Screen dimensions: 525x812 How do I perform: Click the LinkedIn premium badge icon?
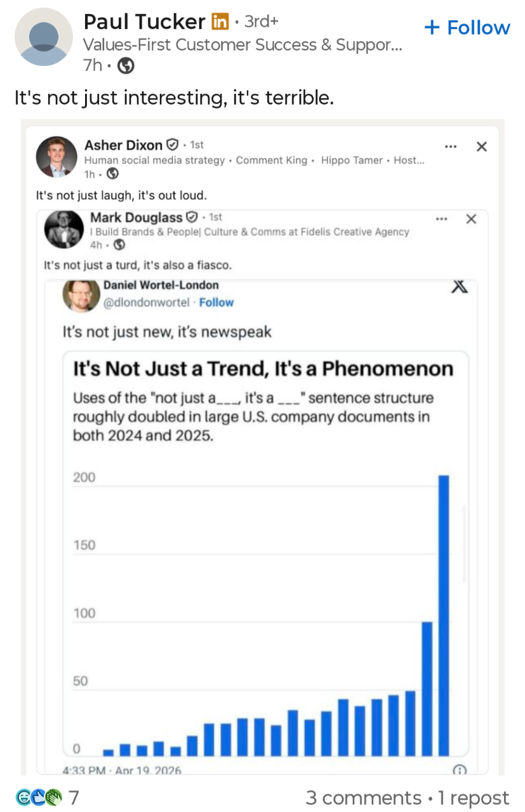click(x=219, y=22)
